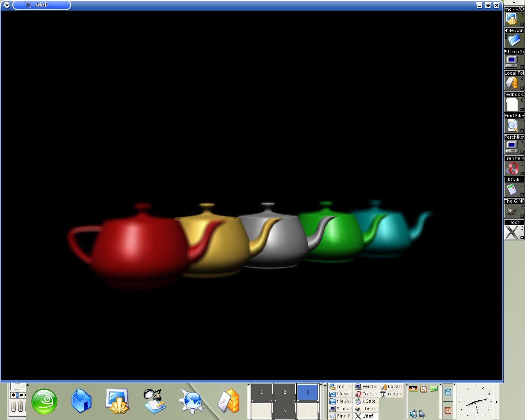525x420 pixels.
Task: Switch to virtual desktop 1
Action: 262,393
